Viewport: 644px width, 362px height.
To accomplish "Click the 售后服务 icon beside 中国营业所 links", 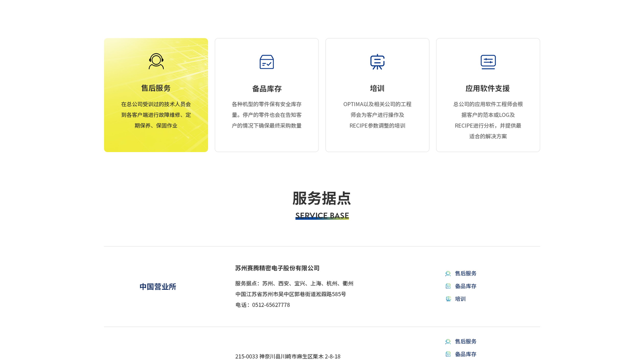I will [448, 274].
